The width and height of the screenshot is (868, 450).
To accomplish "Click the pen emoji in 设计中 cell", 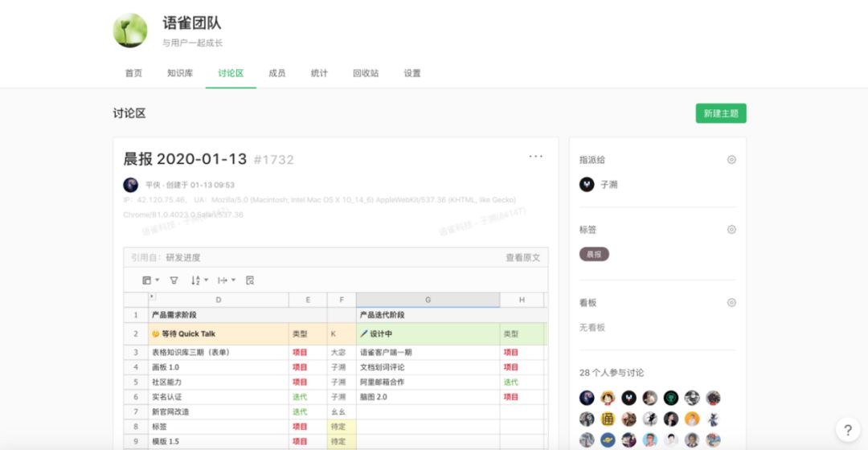I will [x=364, y=333].
